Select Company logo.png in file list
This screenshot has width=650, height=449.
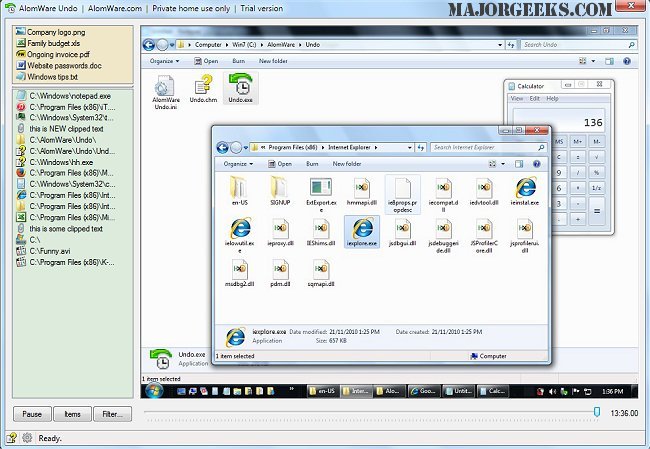tap(51, 32)
